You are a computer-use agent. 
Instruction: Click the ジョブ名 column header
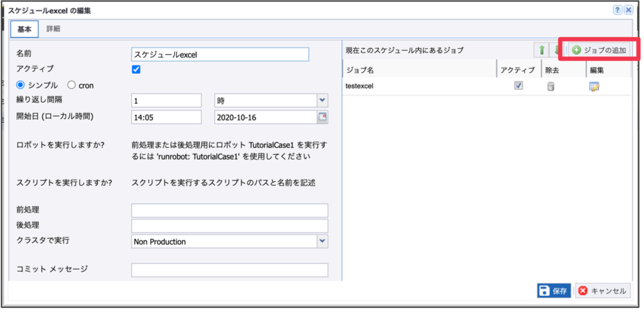[x=419, y=70]
